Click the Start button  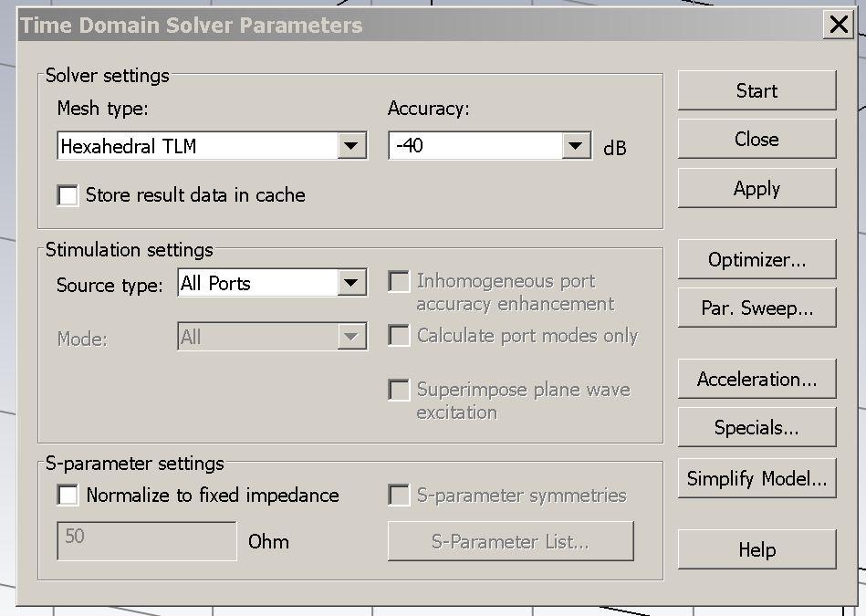[756, 90]
